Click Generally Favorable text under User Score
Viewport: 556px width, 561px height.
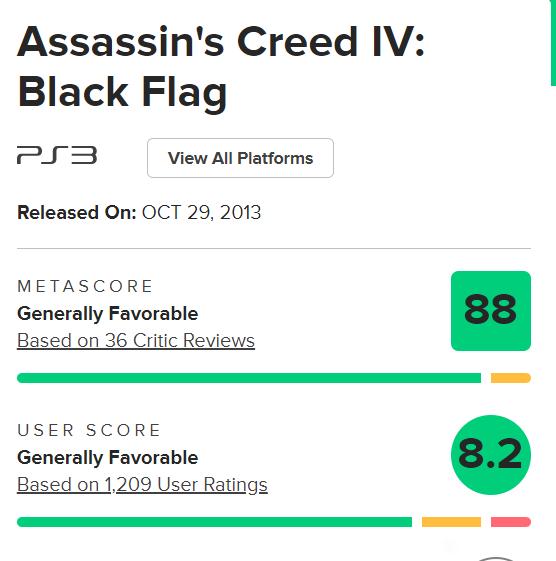point(107,458)
